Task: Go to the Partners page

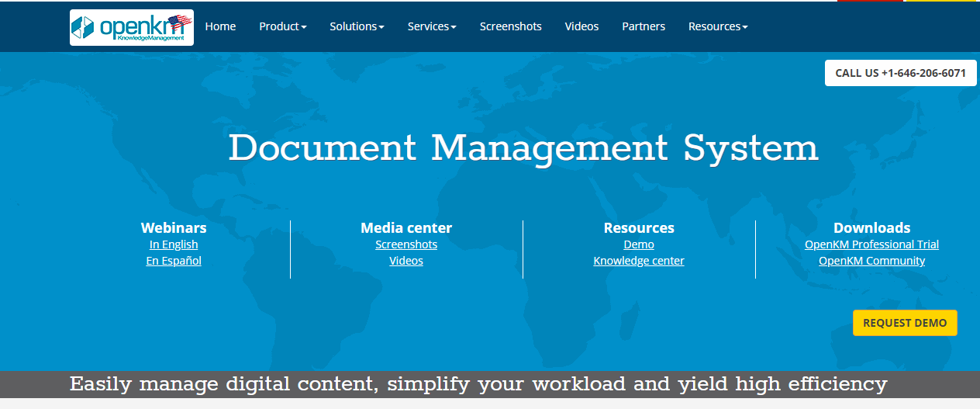Action: click(x=644, y=26)
